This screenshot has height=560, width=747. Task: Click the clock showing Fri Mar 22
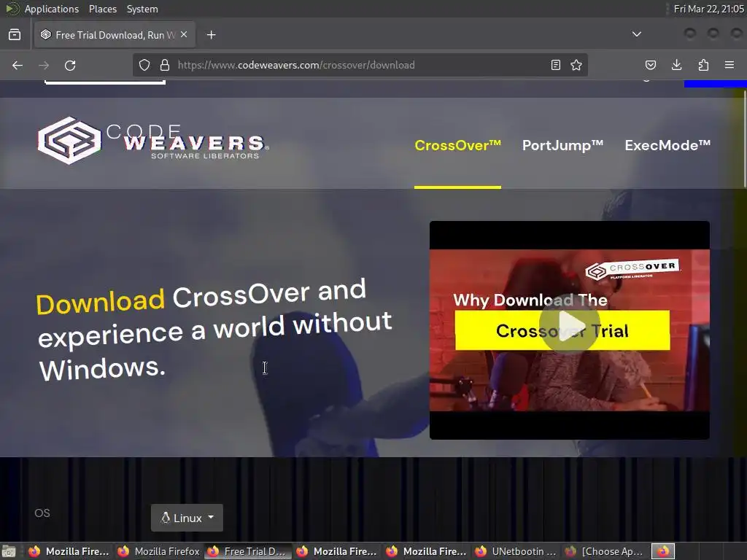click(709, 9)
